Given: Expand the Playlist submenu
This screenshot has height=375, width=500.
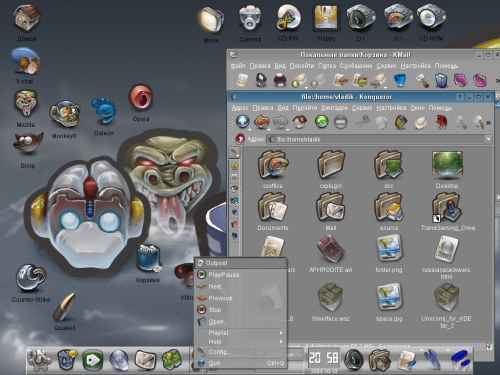Looking at the screenshot, I should tap(240, 333).
